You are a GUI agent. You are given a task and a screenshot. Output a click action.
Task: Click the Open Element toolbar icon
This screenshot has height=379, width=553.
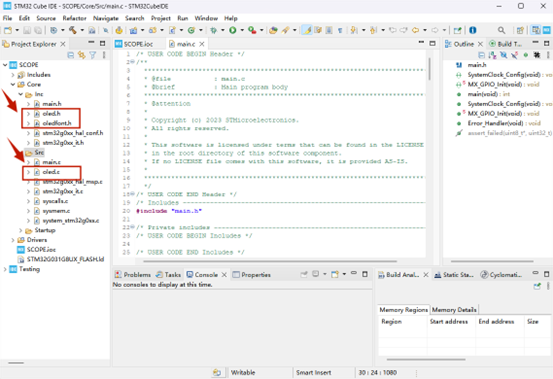273,30
